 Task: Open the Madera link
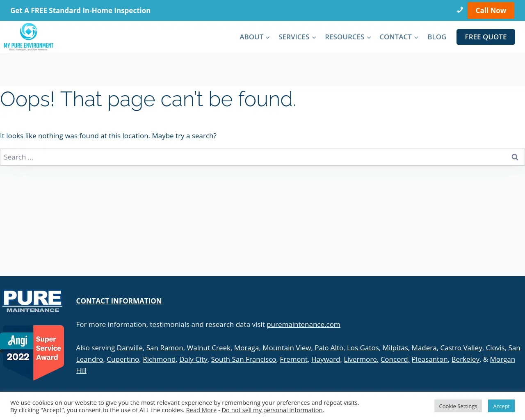coord(424,348)
